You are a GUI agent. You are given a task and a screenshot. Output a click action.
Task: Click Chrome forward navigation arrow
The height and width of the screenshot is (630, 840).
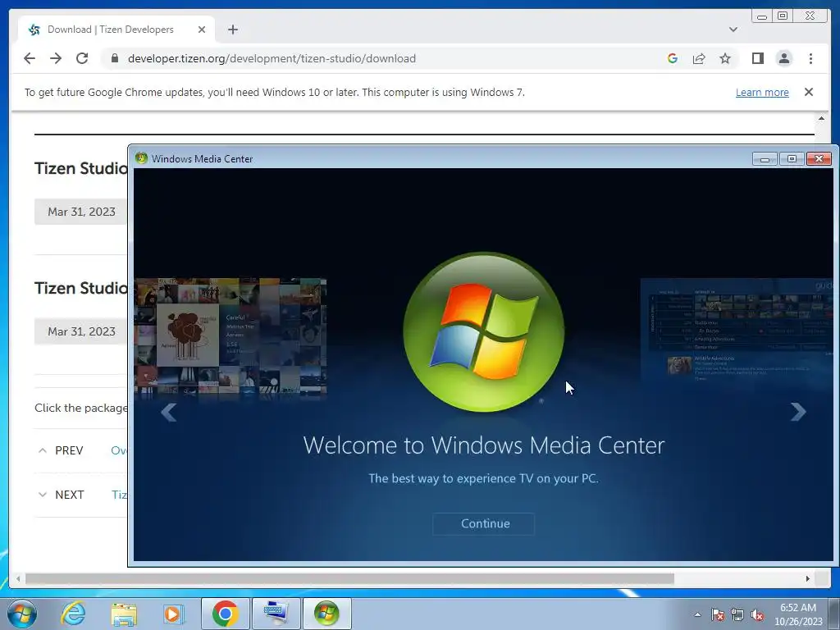56,58
